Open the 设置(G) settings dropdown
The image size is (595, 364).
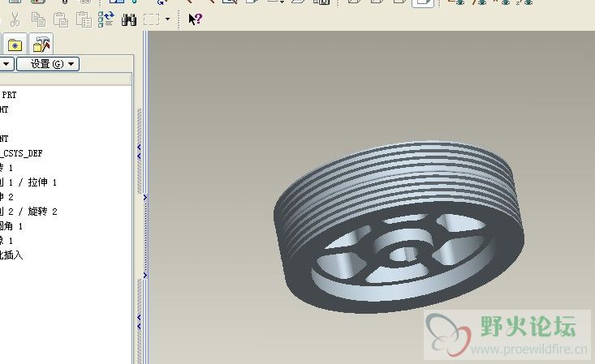coord(48,64)
